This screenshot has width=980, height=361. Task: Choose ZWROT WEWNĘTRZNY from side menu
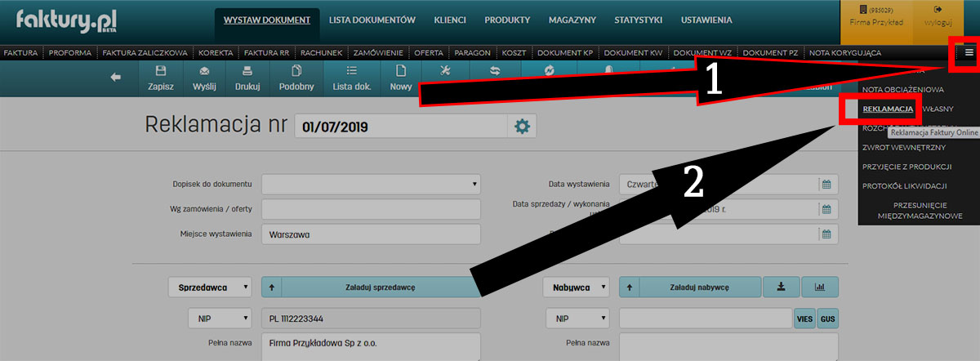(904, 147)
